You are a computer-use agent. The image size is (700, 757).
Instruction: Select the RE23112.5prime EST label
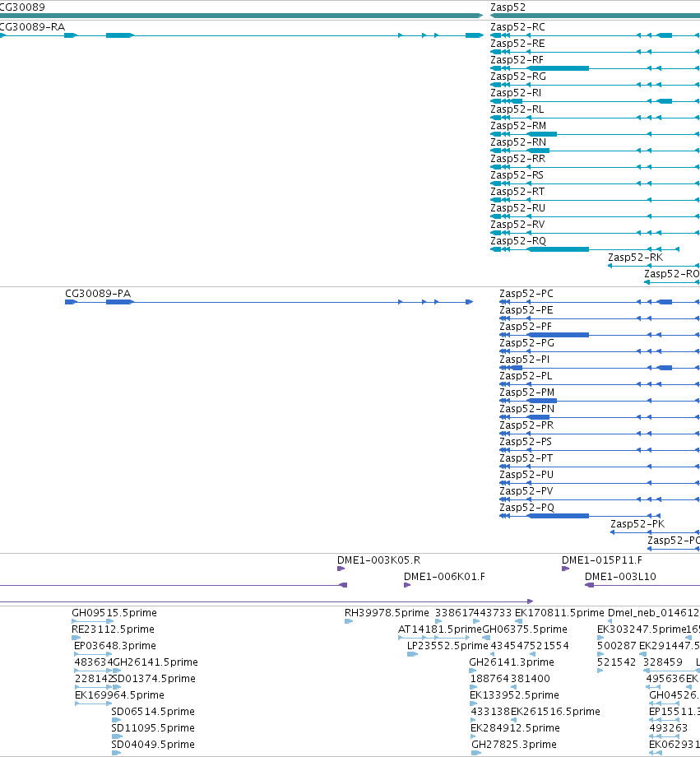(113, 629)
